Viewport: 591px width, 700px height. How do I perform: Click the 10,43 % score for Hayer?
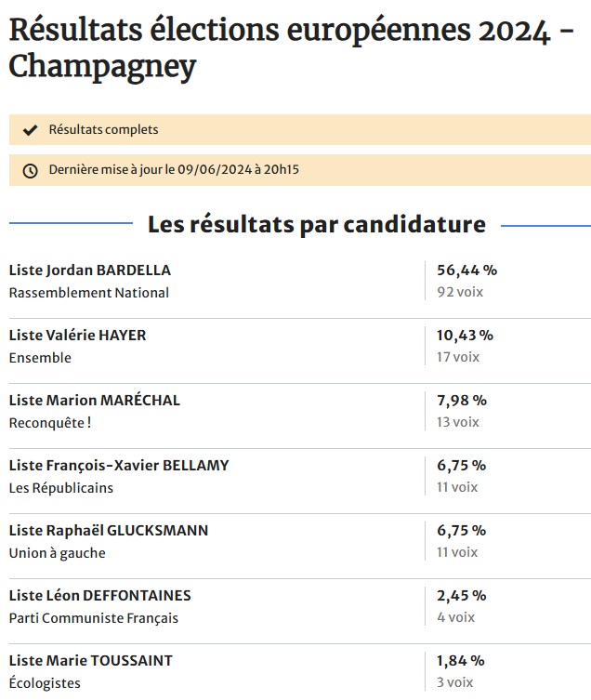click(465, 336)
